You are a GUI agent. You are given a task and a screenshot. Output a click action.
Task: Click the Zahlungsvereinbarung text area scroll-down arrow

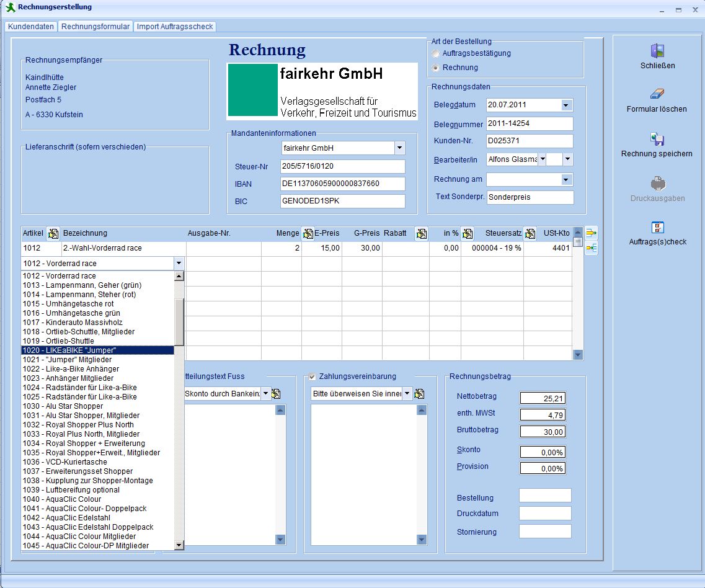point(421,539)
